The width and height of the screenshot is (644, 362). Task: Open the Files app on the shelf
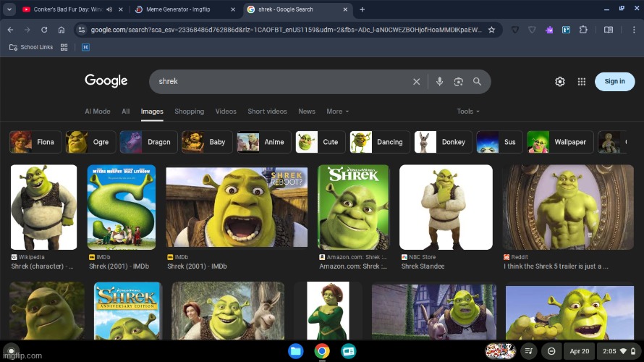[x=296, y=351]
